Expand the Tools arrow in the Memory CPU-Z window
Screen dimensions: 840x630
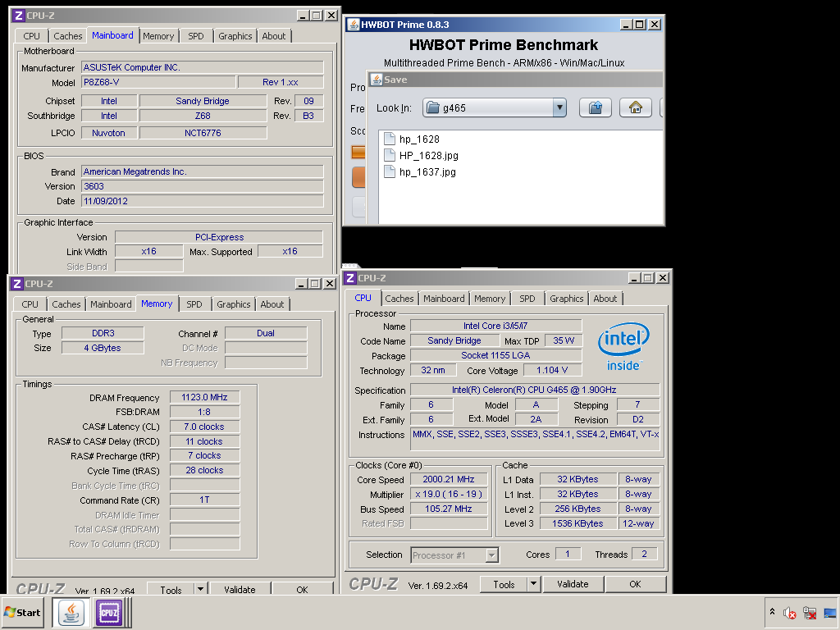(x=200, y=589)
